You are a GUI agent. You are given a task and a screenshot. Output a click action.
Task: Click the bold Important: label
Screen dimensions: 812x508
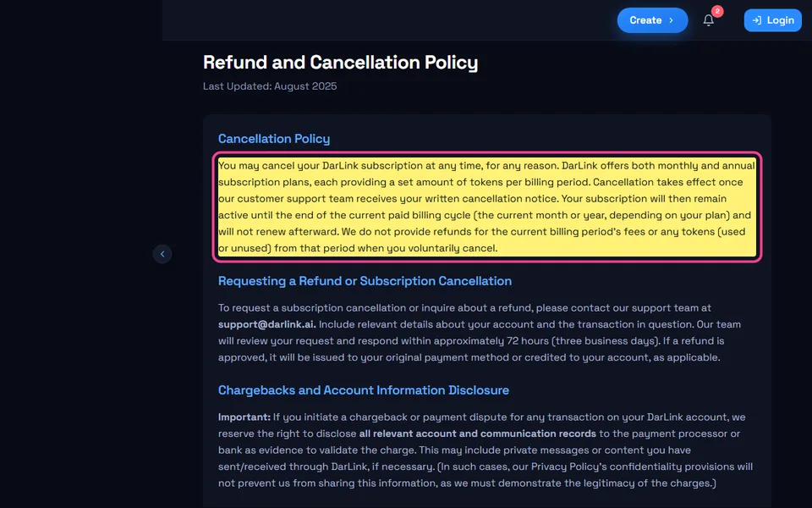click(244, 417)
